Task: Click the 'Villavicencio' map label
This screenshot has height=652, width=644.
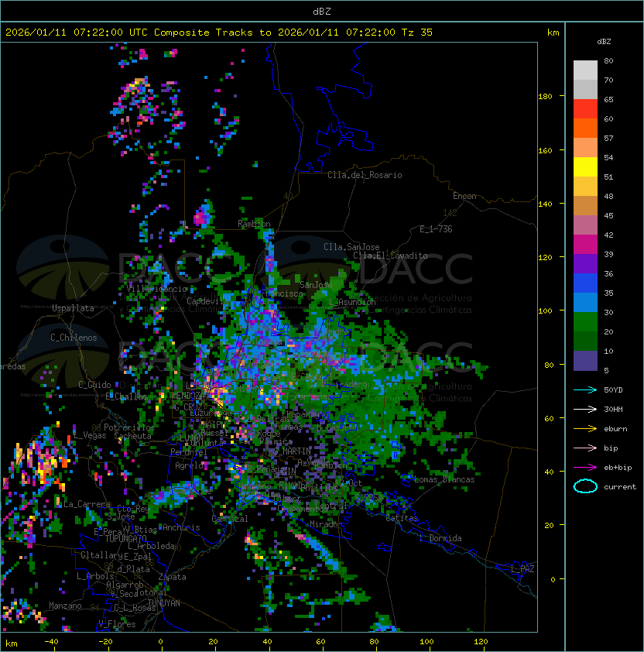Action: coord(157,289)
